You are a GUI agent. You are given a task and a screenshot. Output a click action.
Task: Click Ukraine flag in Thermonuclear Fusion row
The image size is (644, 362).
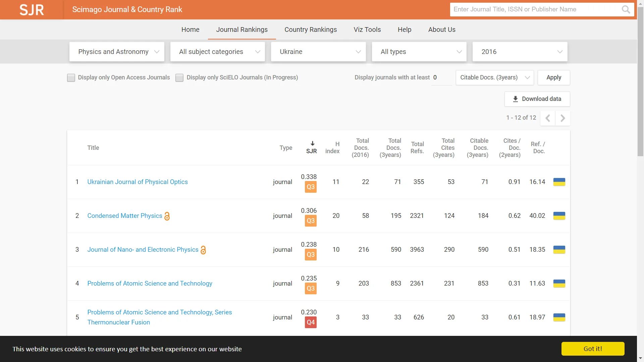559,317
